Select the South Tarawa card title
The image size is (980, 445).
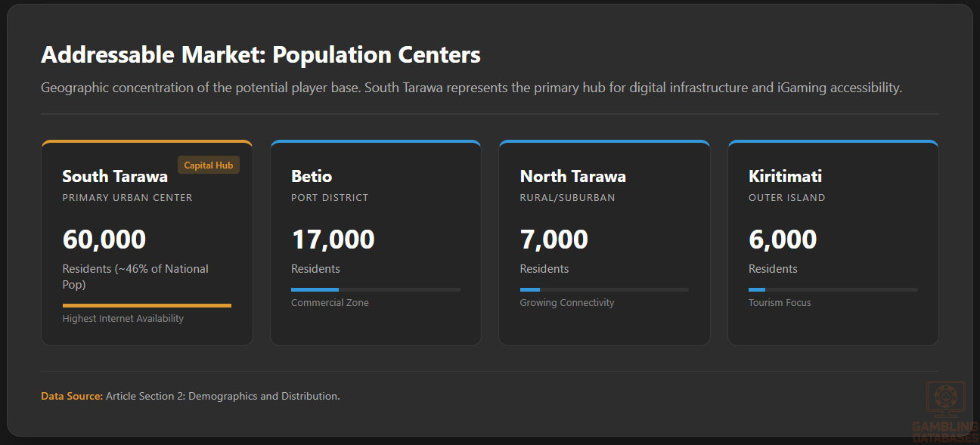click(x=115, y=177)
